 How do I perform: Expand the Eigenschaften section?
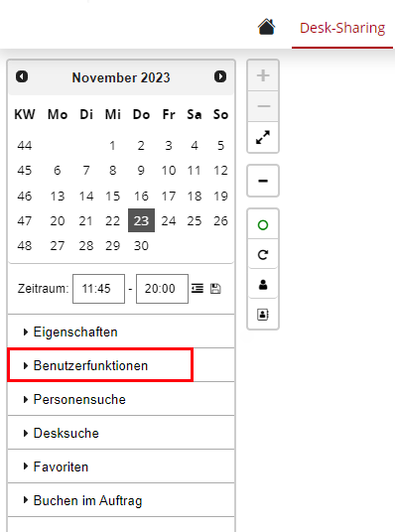[121, 332]
